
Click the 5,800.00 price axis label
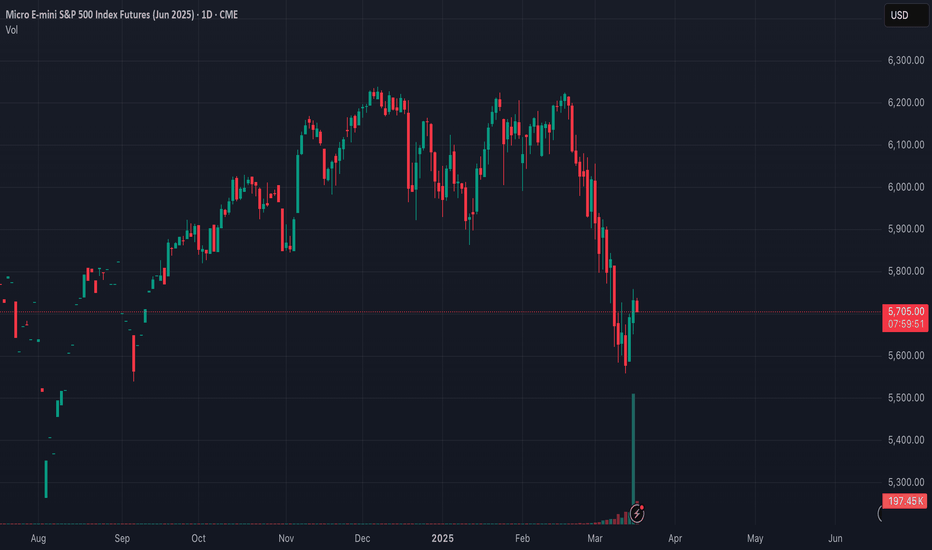906,271
